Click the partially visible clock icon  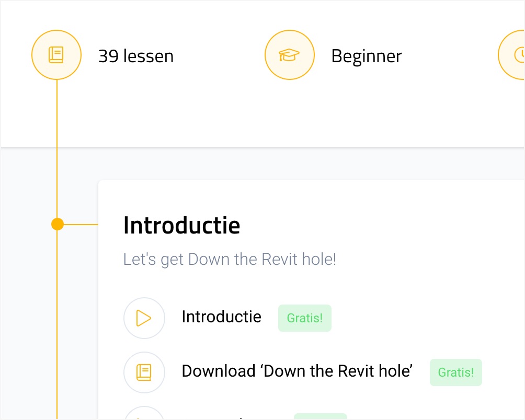tap(515, 55)
